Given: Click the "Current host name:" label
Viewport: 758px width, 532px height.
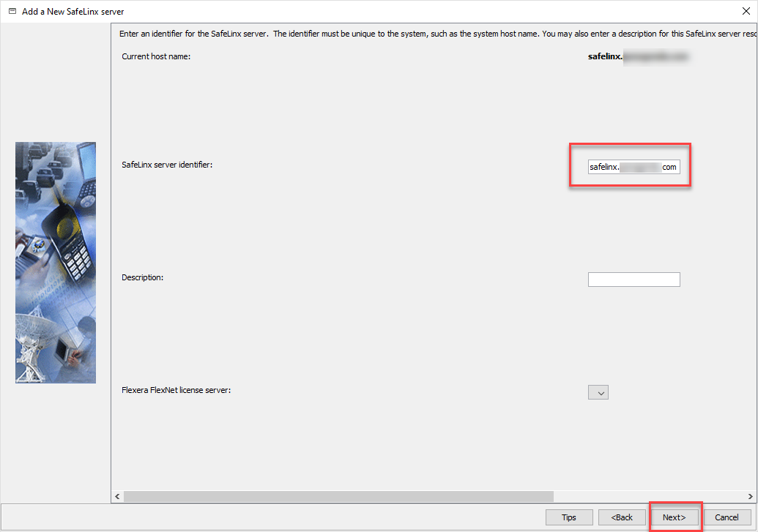Looking at the screenshot, I should pyautogui.click(x=156, y=56).
